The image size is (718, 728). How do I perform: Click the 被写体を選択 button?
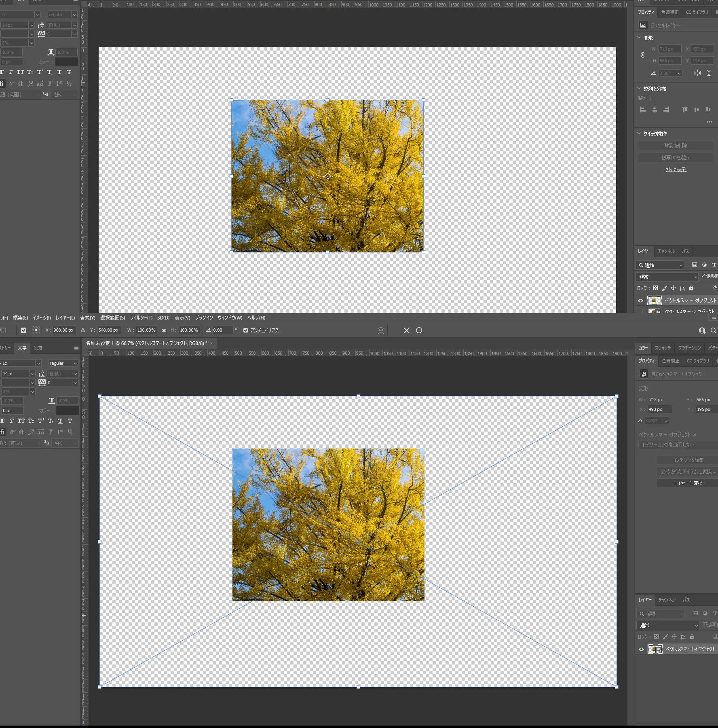tap(676, 158)
